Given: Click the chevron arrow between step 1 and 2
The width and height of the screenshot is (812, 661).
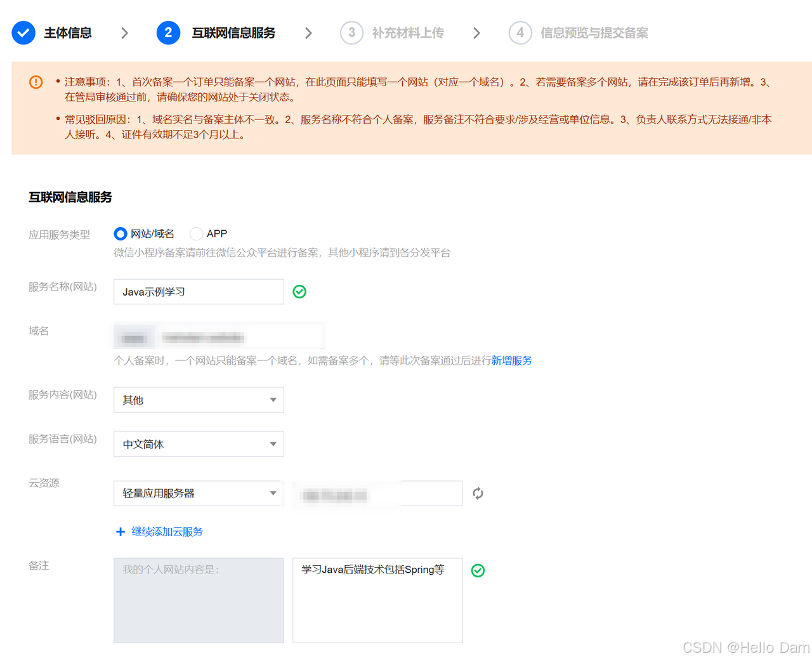Looking at the screenshot, I should point(124,32).
